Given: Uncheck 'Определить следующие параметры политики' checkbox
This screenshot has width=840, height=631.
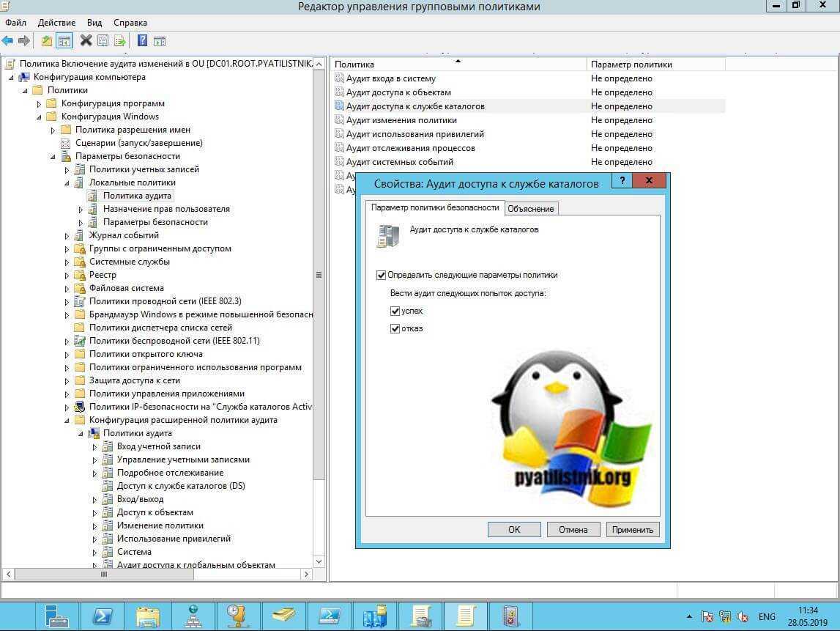Looking at the screenshot, I should click(381, 275).
